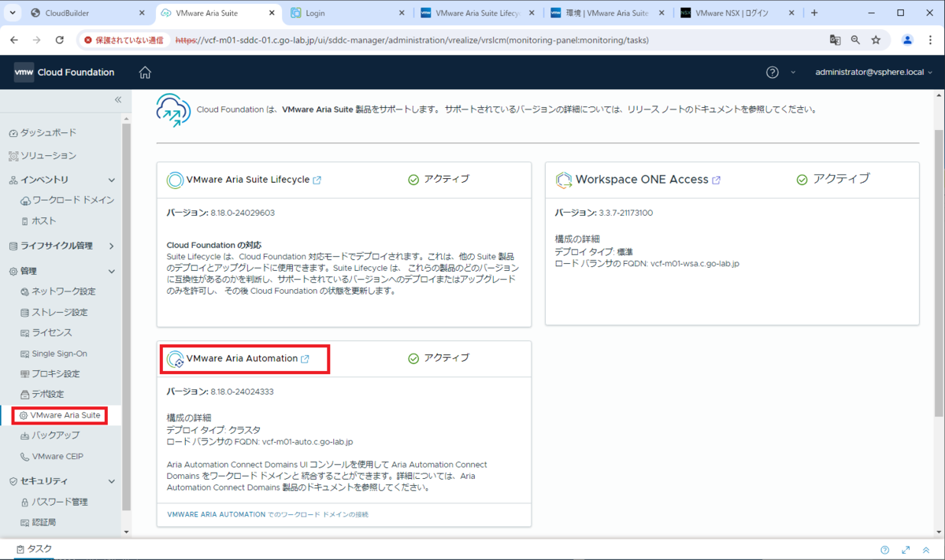This screenshot has height=560, width=945.
Task: Open the browser zoom magnifier icon
Action: (856, 40)
